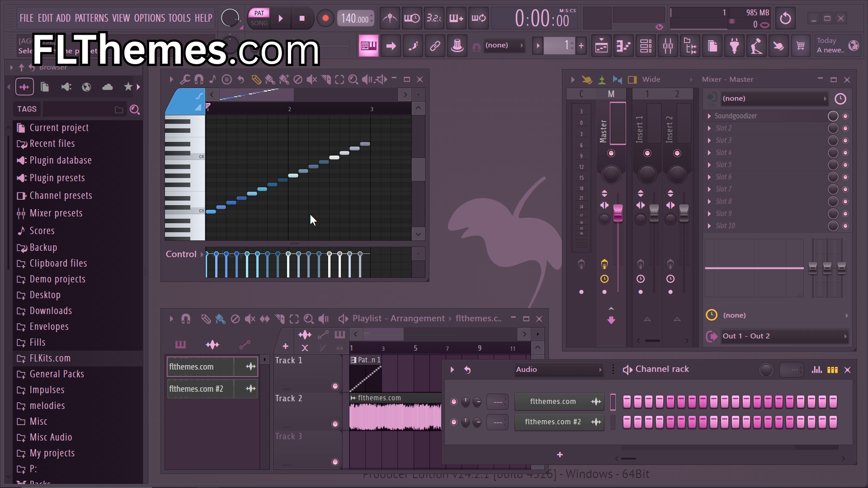
Task: Select the flthemes.com channel button
Action: pos(559,402)
